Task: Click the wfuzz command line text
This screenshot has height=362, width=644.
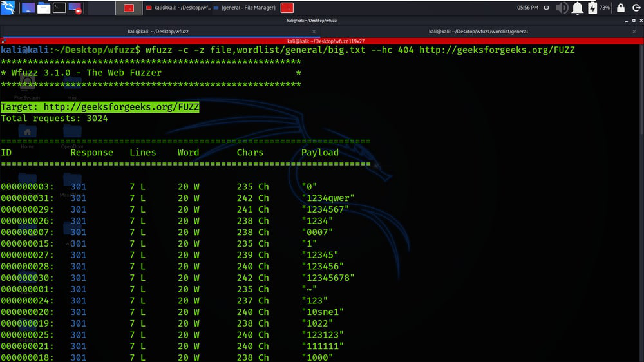Action: 360,50
